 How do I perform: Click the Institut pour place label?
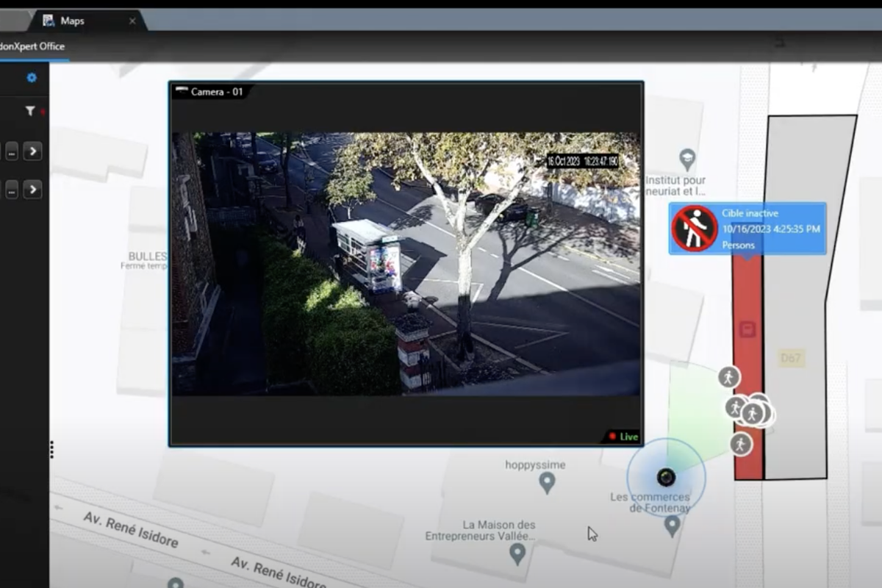pos(676,186)
